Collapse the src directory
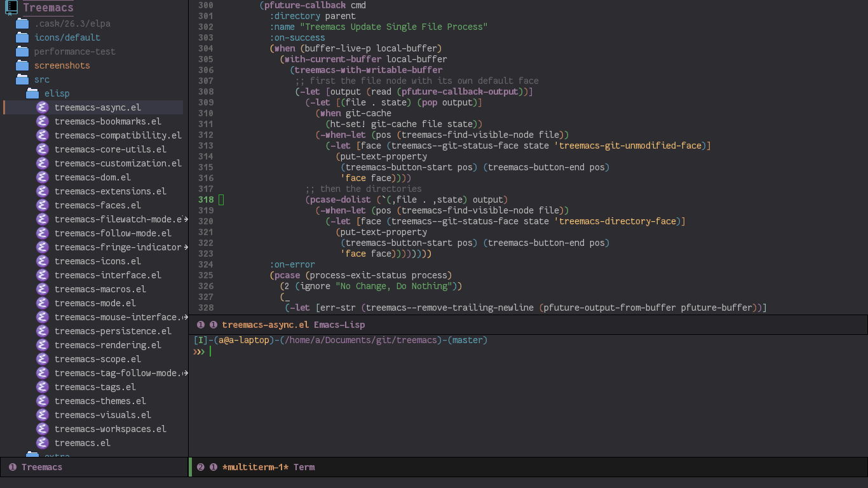Screen dimensions: 868x488 [41, 79]
